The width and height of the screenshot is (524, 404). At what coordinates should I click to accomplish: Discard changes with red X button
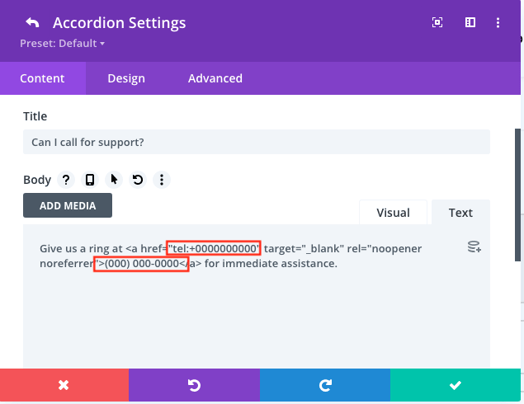click(x=64, y=385)
